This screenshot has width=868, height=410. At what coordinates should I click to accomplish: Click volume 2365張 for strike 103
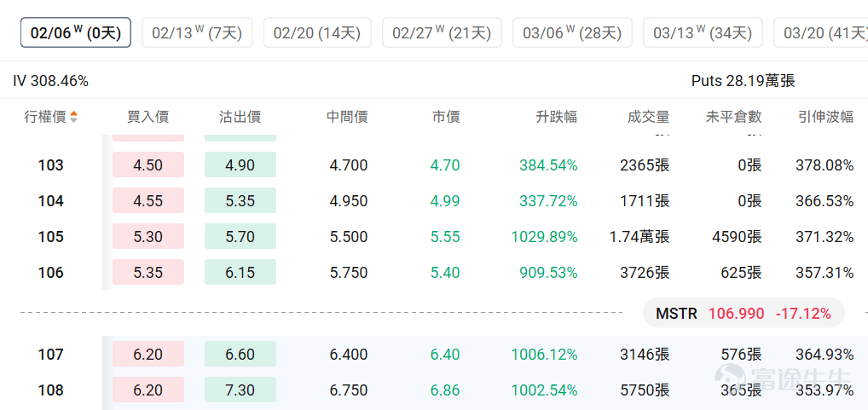tap(643, 165)
